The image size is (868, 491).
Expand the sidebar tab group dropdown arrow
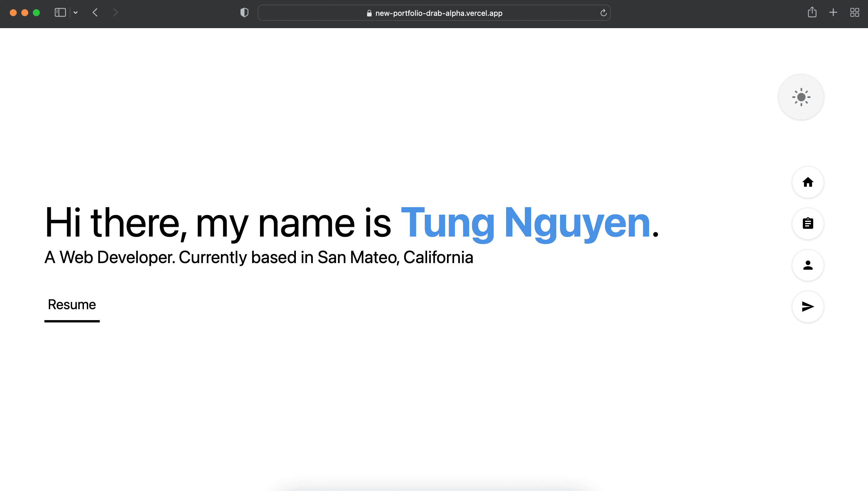(76, 13)
